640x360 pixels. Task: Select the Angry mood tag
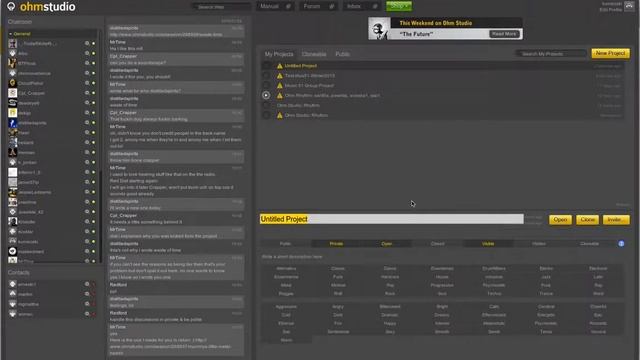click(x=338, y=307)
